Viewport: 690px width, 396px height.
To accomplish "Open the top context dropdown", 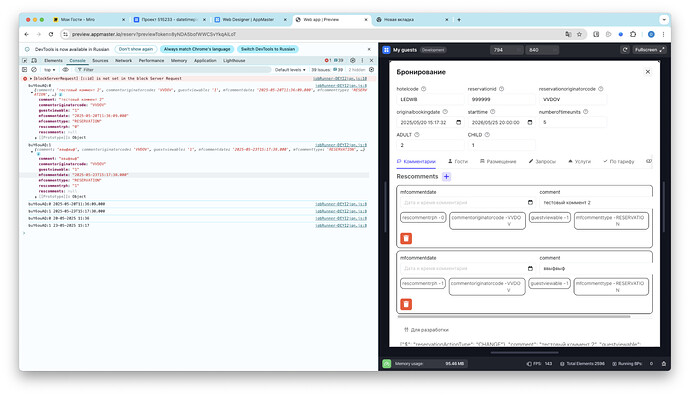I will point(50,70).
